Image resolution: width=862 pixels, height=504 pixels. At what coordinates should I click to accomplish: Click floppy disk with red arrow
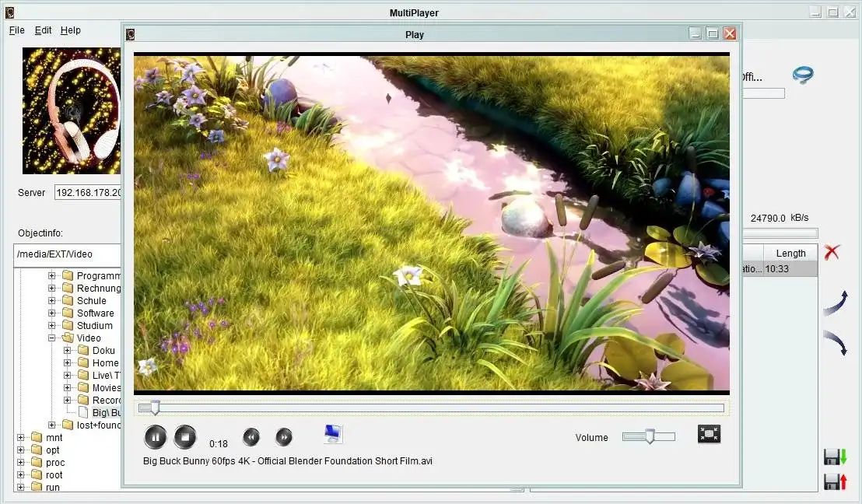[836, 481]
